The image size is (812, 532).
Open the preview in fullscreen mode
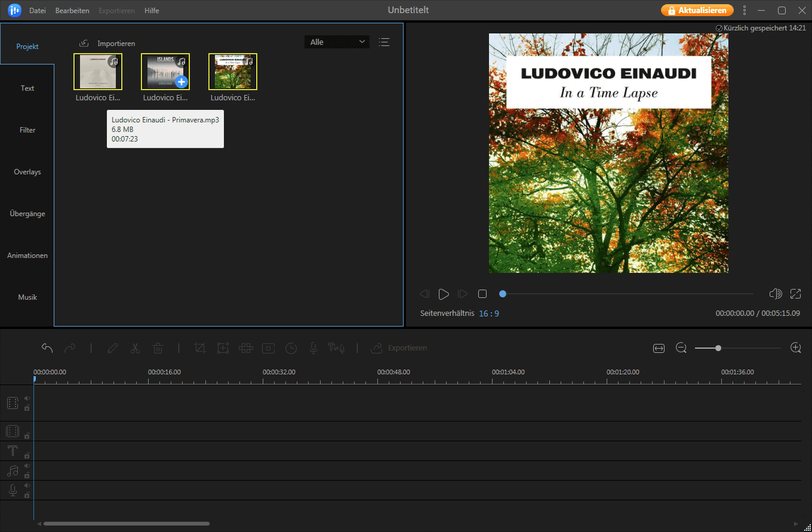pyautogui.click(x=795, y=294)
